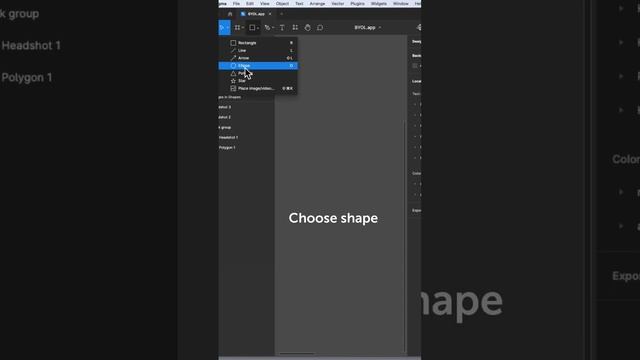Open the View menu
The image size is (640, 360).
click(x=264, y=4)
